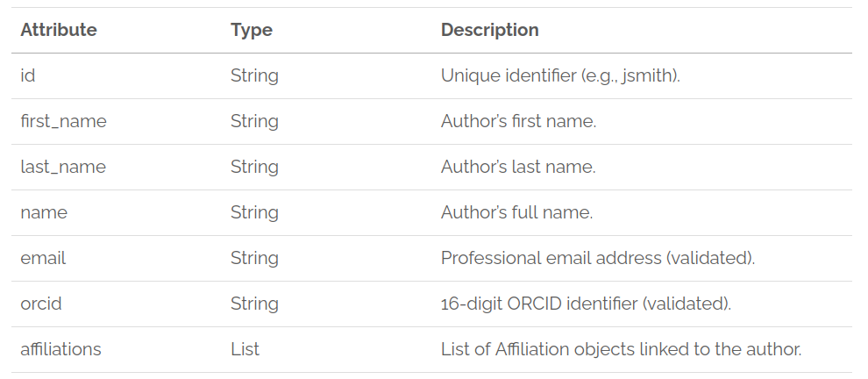Click the Description column header

click(x=489, y=30)
